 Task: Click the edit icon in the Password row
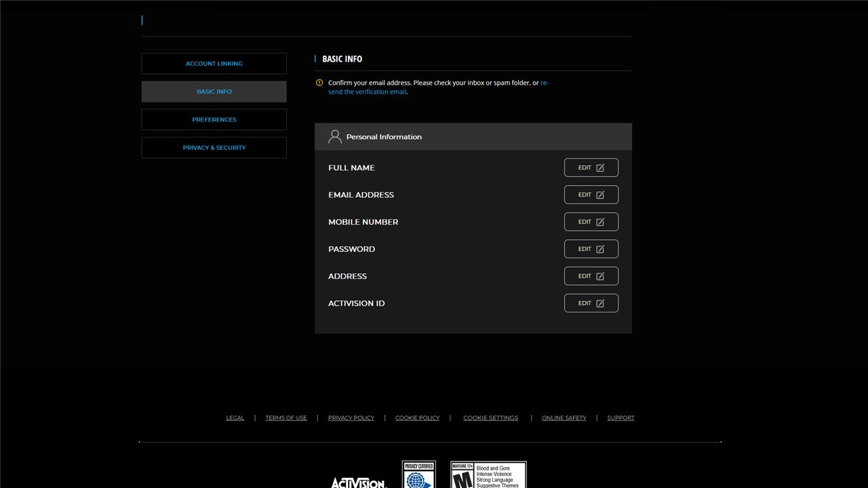600,249
